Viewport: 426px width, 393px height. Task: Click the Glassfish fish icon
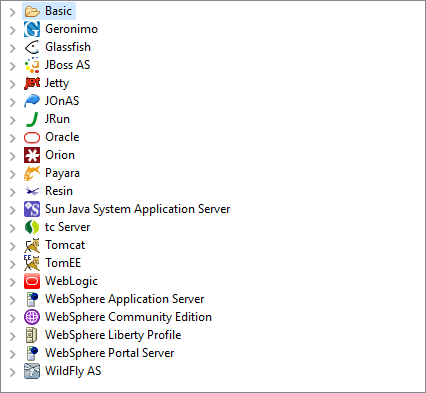click(32, 47)
